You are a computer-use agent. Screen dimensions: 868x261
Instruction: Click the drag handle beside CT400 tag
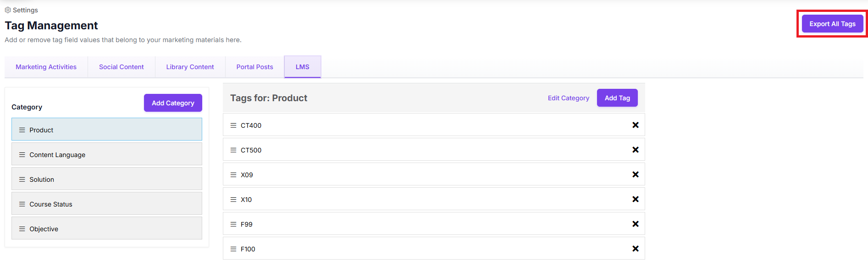click(x=233, y=125)
